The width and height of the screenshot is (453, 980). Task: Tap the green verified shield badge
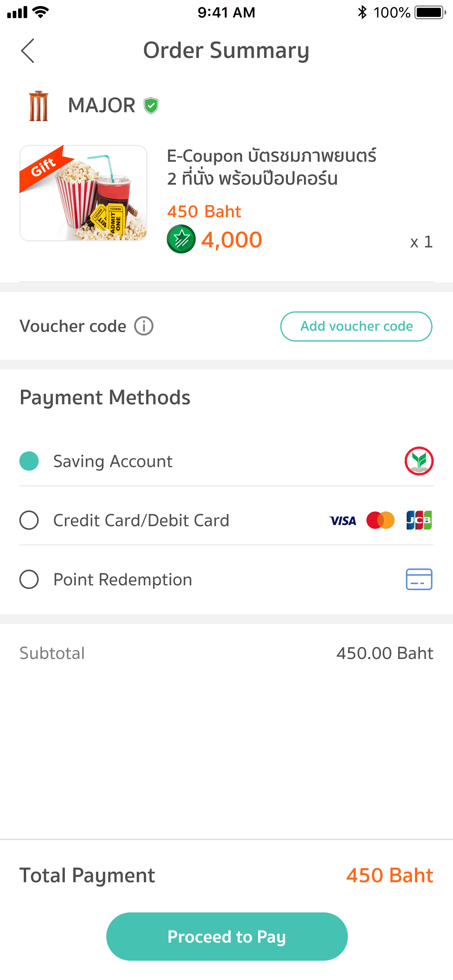pos(151,106)
